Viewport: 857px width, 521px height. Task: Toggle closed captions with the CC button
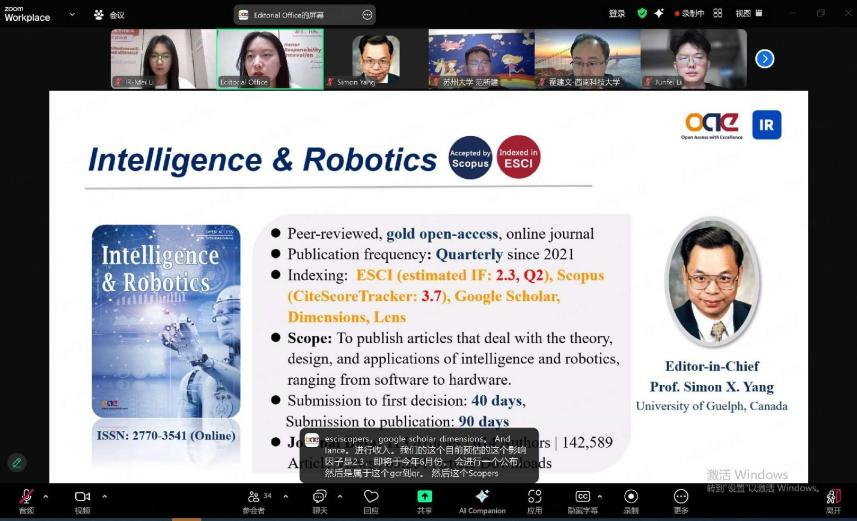coord(582,497)
